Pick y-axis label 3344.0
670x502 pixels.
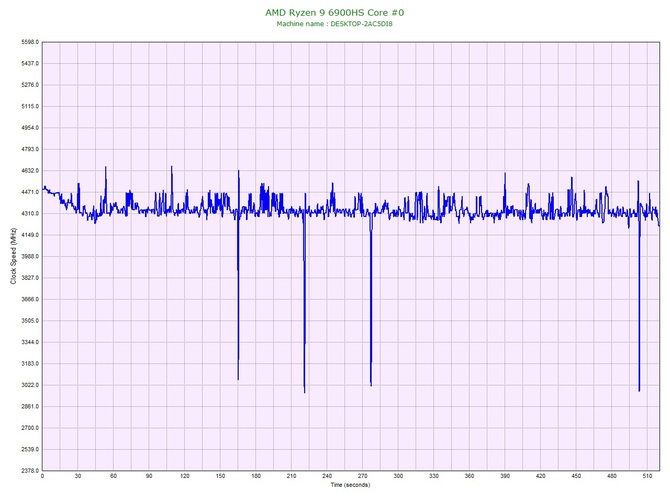point(30,342)
